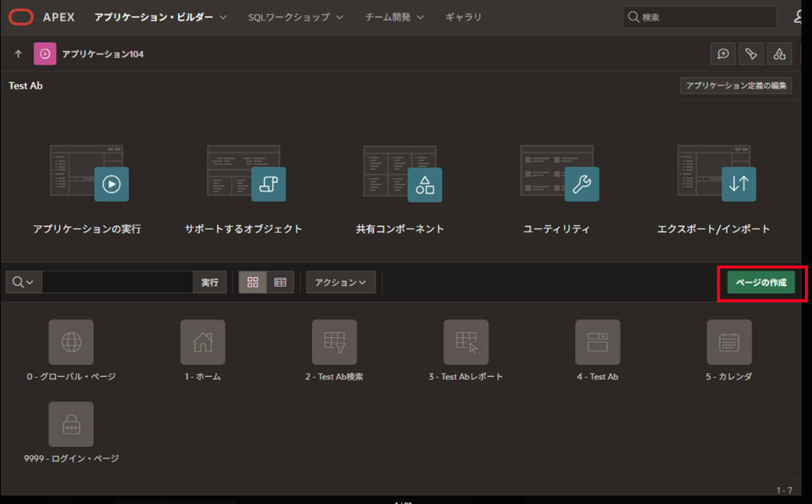812x504 pixels.
Task: Go to the ギャラリ menu item
Action: coord(463,17)
